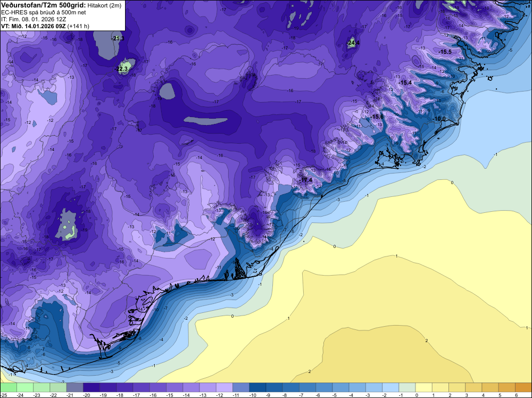Choose the lavender -13 legend swatch
Screen dimensions: 532x398
(207, 387)
